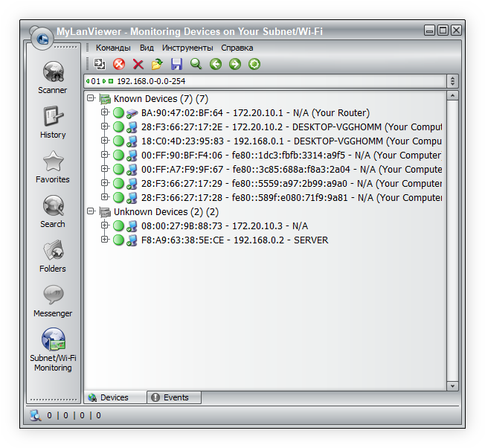Click the 192.168.0-0.0-254 subnet range field
The width and height of the screenshot is (485, 448).
coord(265,81)
